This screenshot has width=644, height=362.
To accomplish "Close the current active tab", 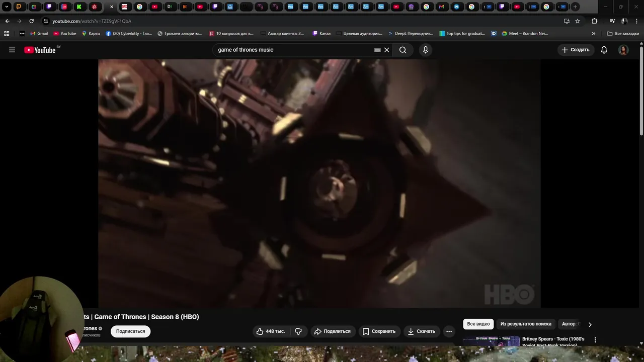I will click(x=112, y=7).
